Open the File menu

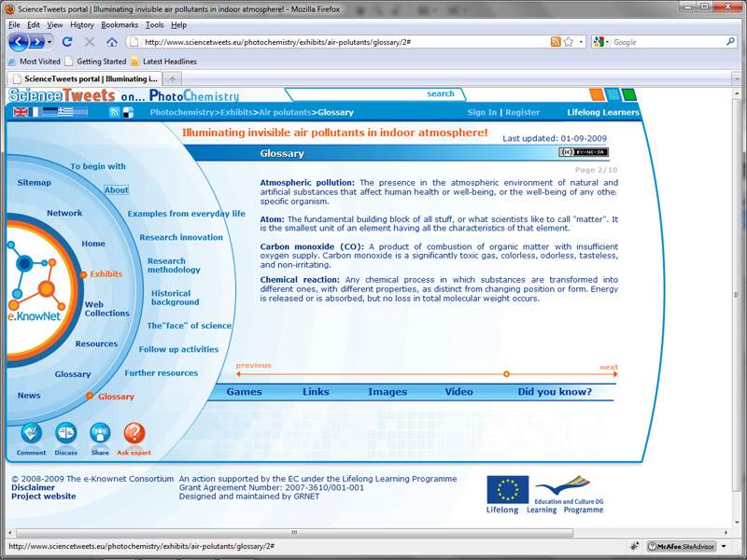14,25
